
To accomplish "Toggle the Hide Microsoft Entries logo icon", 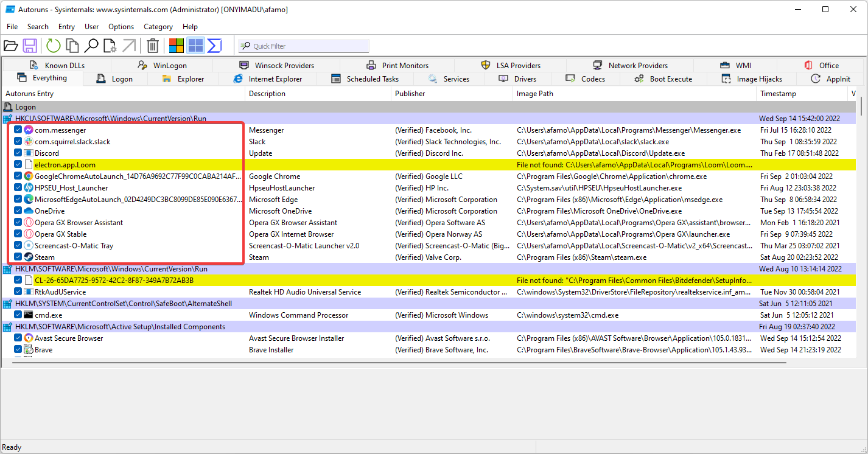I will pos(177,46).
